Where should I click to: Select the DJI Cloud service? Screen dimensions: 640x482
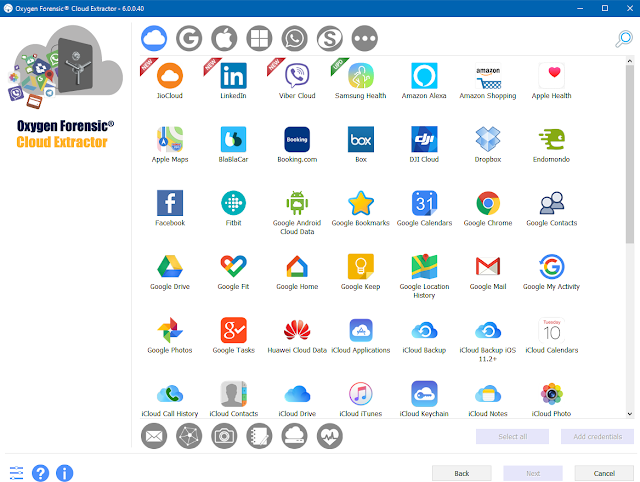pos(424,144)
